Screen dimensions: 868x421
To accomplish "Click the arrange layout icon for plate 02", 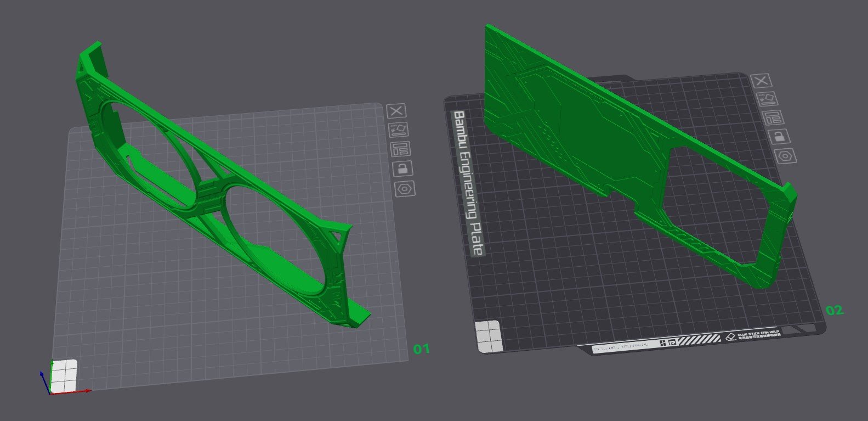I will [x=773, y=117].
